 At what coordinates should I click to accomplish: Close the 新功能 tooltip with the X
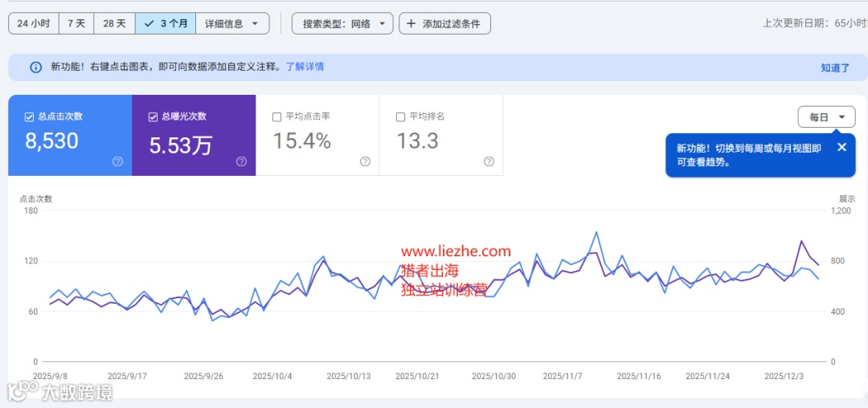[x=842, y=147]
